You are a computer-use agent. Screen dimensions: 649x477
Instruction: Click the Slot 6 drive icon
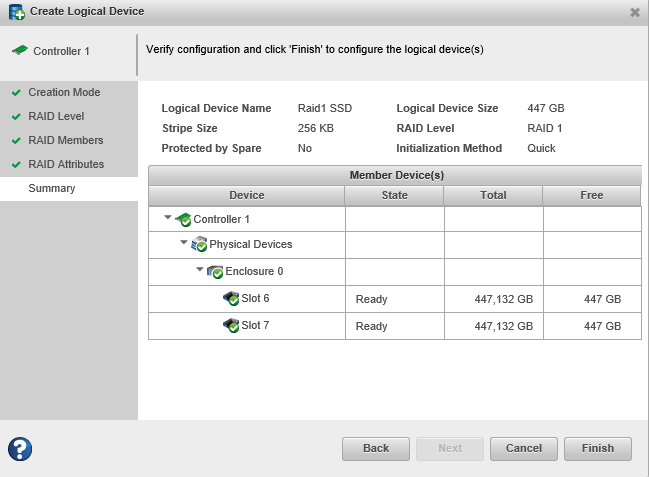coord(231,298)
